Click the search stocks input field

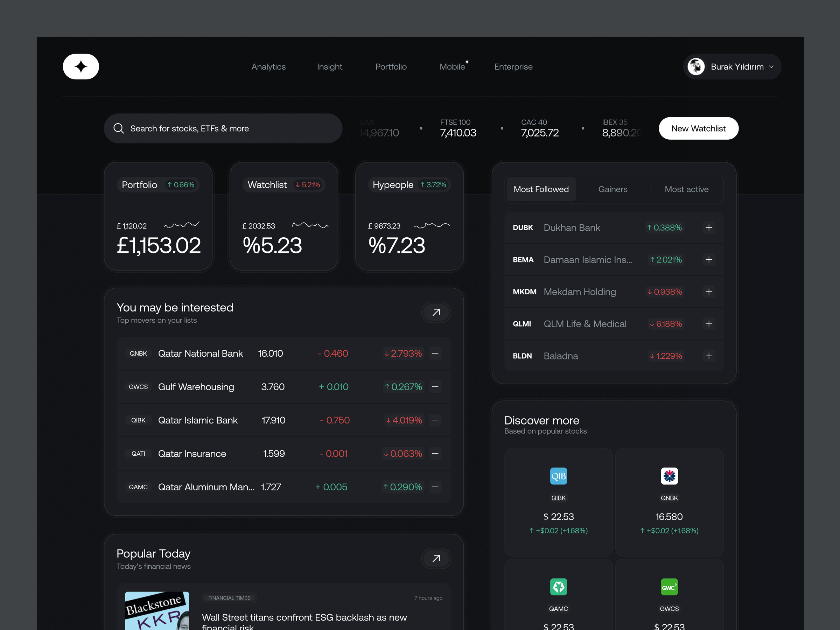(x=223, y=128)
